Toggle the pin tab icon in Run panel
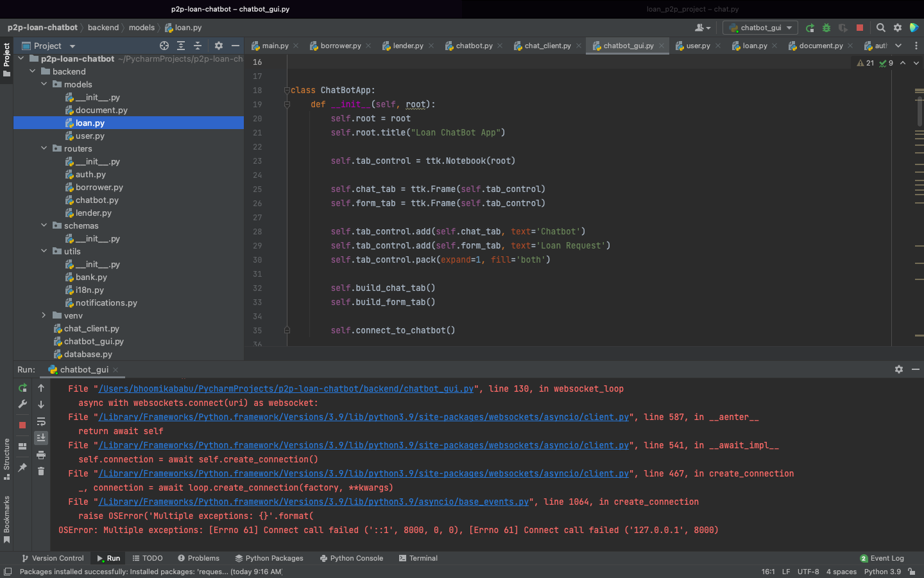Screen dimensions: 924x578 coord(22,468)
